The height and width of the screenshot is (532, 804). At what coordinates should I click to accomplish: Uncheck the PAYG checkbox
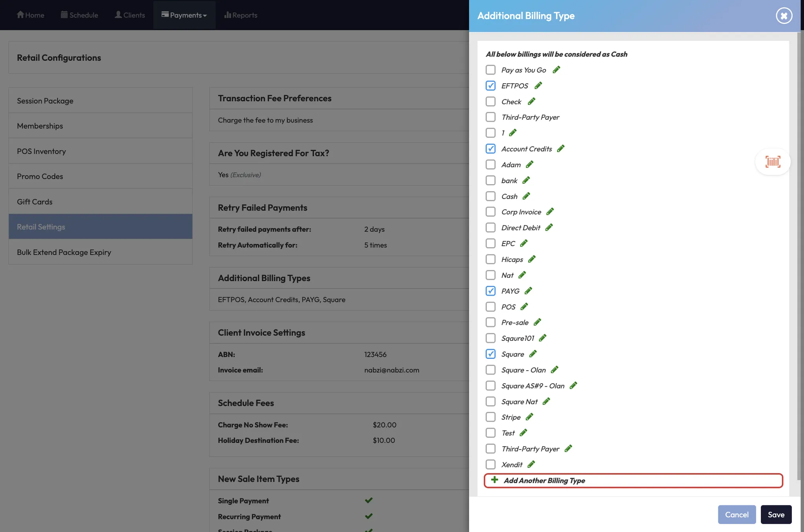tap(490, 291)
